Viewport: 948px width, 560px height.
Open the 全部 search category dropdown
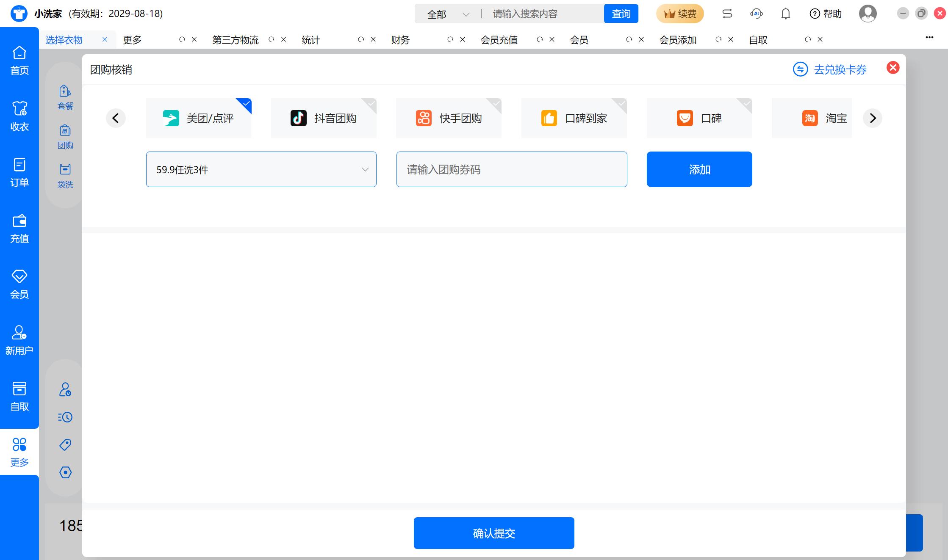coord(448,14)
